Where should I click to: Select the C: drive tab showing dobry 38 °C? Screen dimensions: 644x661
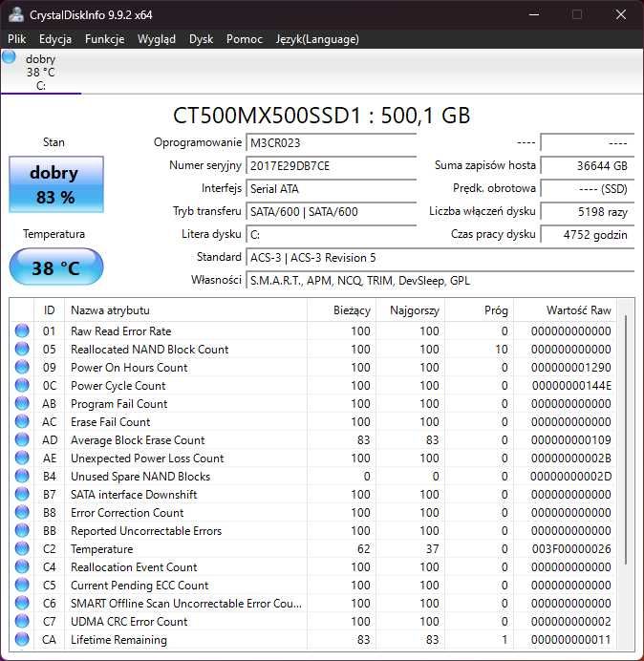pyautogui.click(x=41, y=72)
